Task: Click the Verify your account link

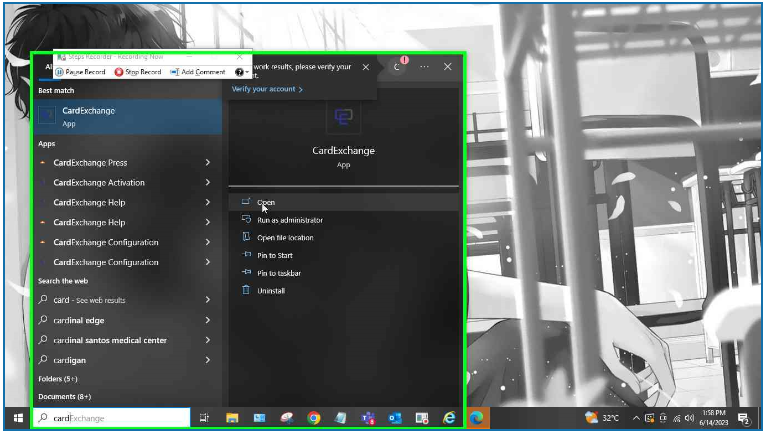Action: point(267,89)
